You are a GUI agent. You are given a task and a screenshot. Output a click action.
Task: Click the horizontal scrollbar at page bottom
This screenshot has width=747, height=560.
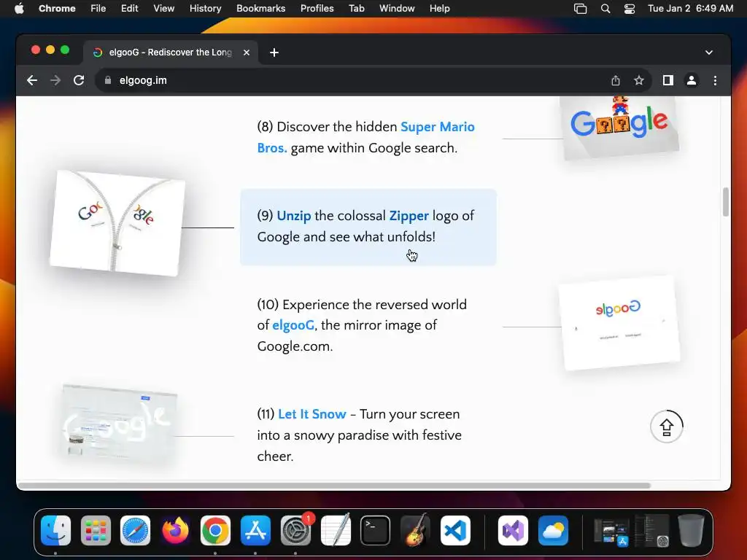coord(333,486)
